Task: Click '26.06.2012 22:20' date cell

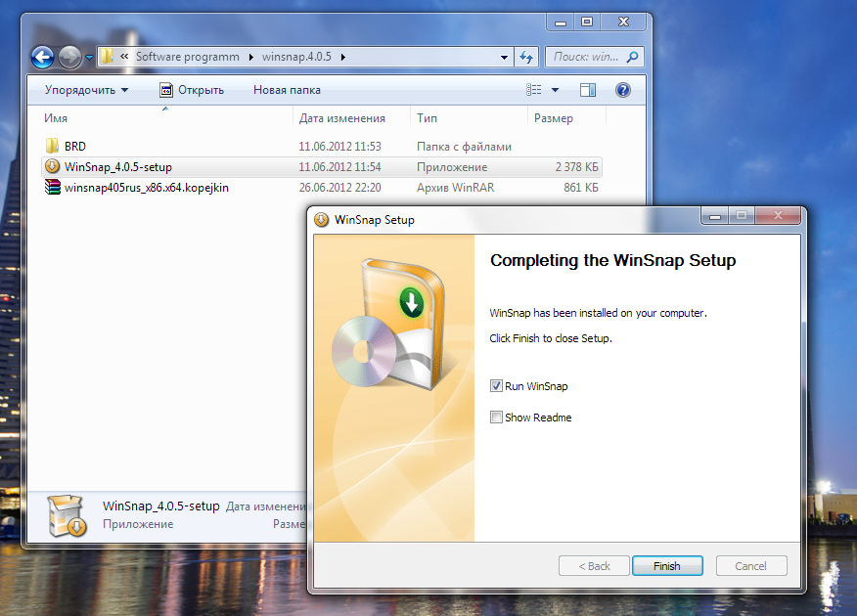Action: coord(339,188)
